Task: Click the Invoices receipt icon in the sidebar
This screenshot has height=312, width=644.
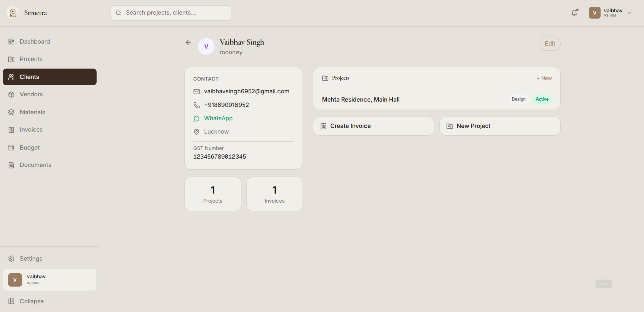Action: point(11,130)
